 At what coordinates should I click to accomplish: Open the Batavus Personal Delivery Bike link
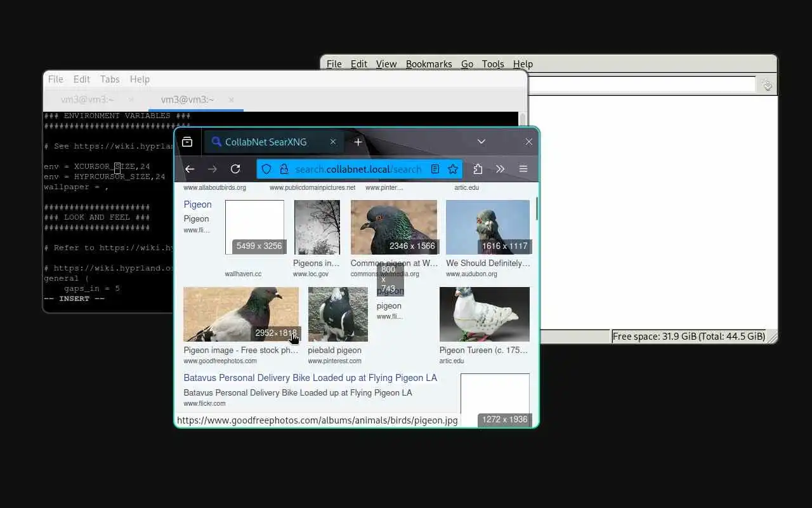point(310,378)
